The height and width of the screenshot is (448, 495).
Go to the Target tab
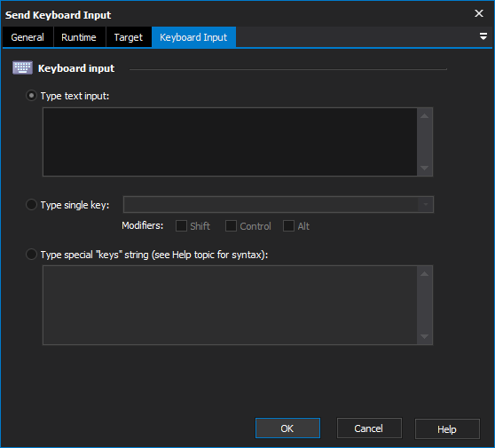(x=129, y=37)
